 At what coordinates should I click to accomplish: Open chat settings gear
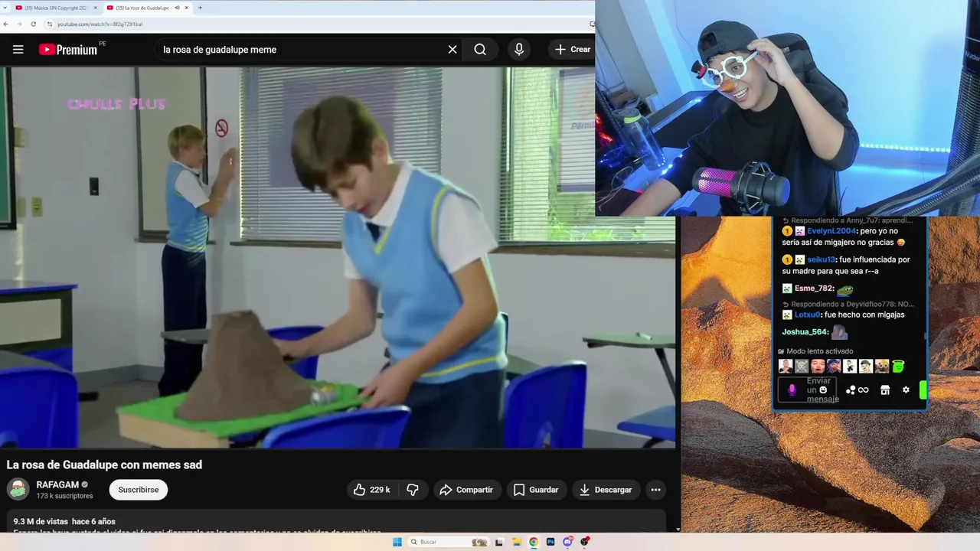coord(906,390)
